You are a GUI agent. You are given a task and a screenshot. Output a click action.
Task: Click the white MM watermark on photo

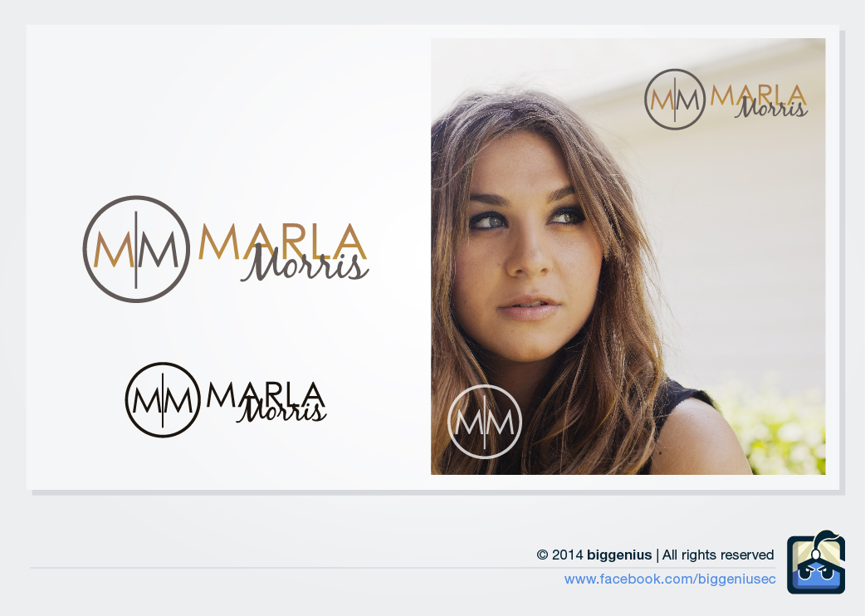point(484,422)
